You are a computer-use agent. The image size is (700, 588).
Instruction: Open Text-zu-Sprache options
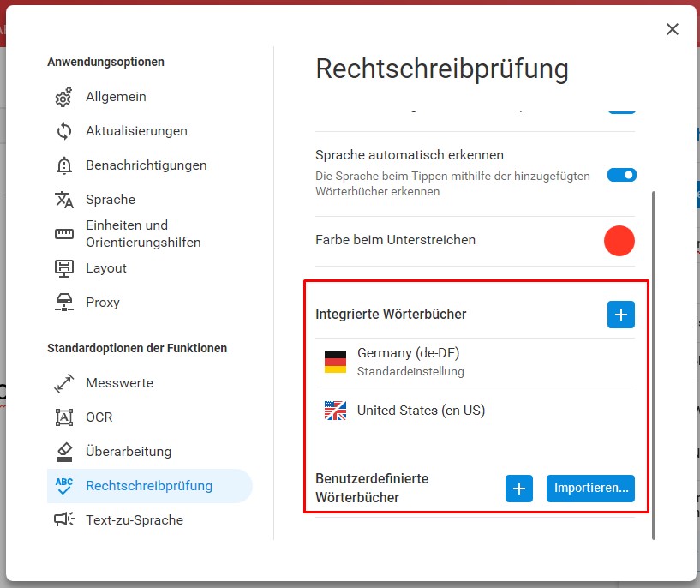tap(150, 519)
